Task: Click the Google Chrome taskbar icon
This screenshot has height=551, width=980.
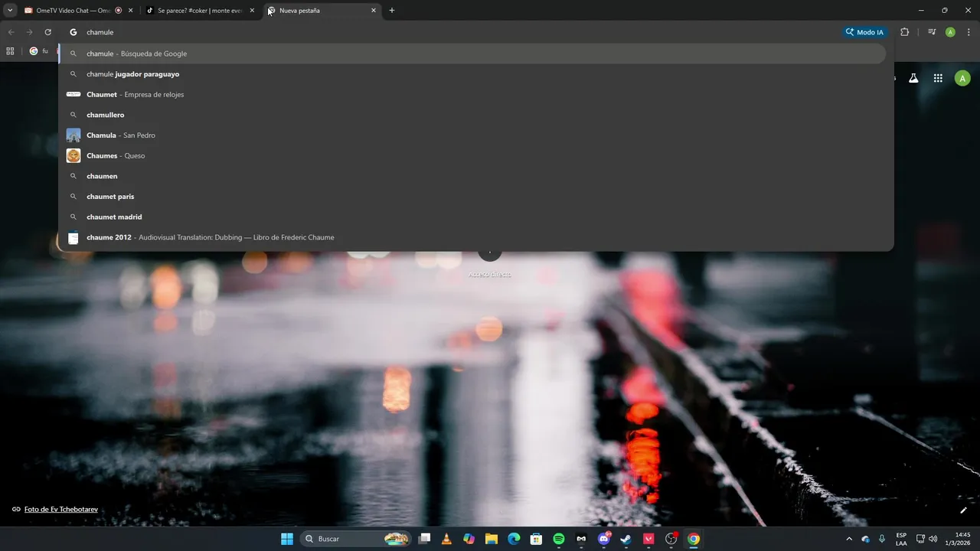Action: (694, 539)
